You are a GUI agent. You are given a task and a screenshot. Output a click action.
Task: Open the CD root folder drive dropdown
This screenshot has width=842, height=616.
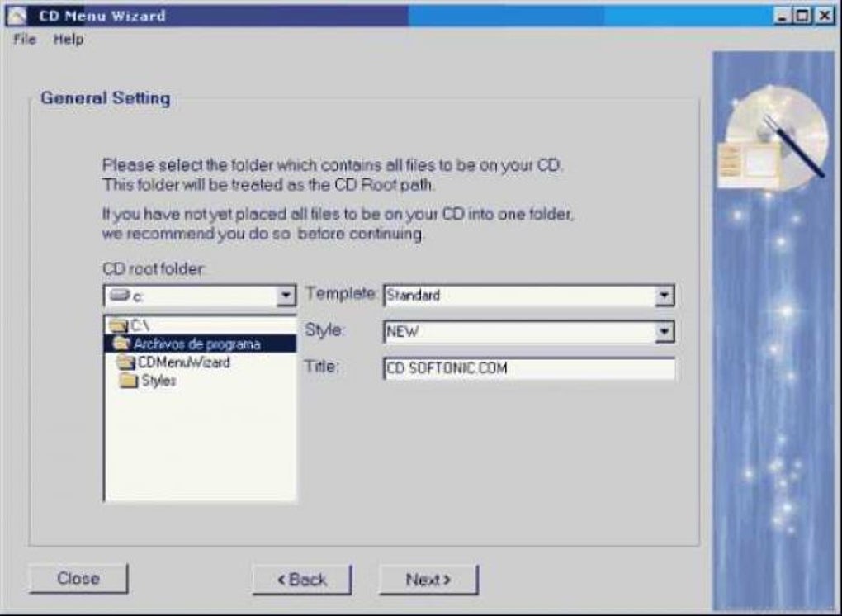point(287,295)
